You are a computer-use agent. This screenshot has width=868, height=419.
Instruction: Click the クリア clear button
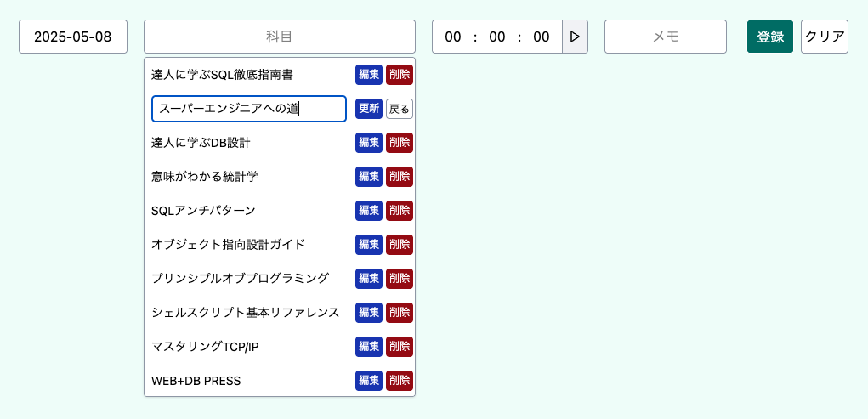pos(825,37)
